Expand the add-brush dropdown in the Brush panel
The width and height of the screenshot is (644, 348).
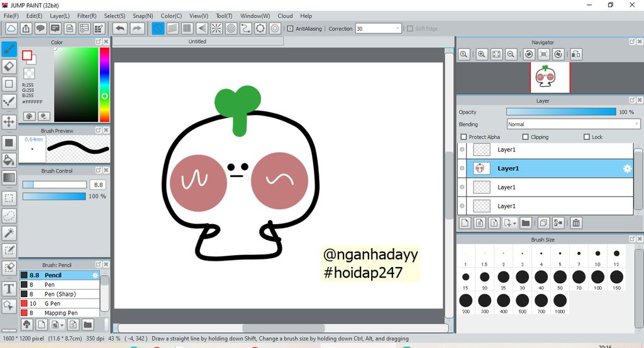point(62,325)
